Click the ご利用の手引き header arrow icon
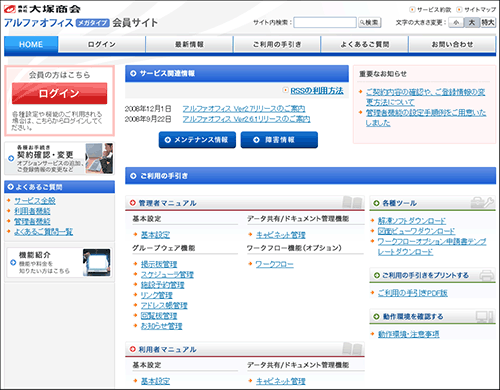Viewport: 500px width, 390px height. coord(133,176)
